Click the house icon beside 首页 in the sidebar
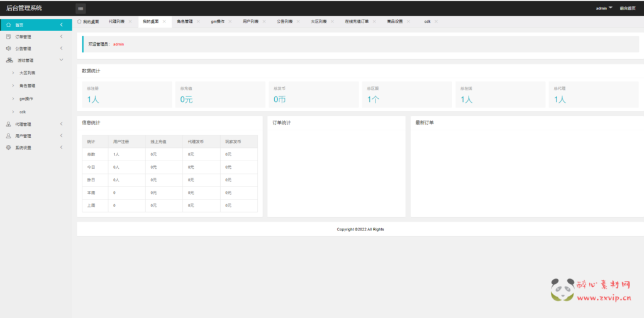The image size is (644, 318). tap(8, 25)
